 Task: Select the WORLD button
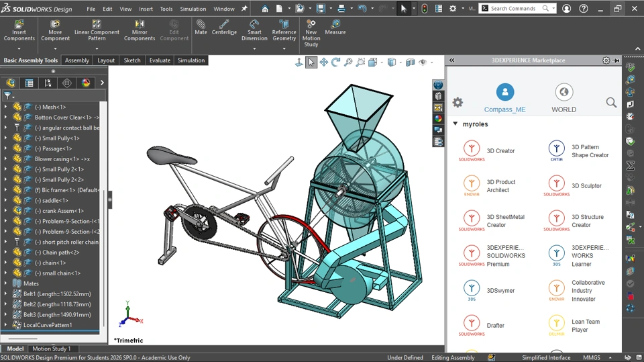point(564,98)
